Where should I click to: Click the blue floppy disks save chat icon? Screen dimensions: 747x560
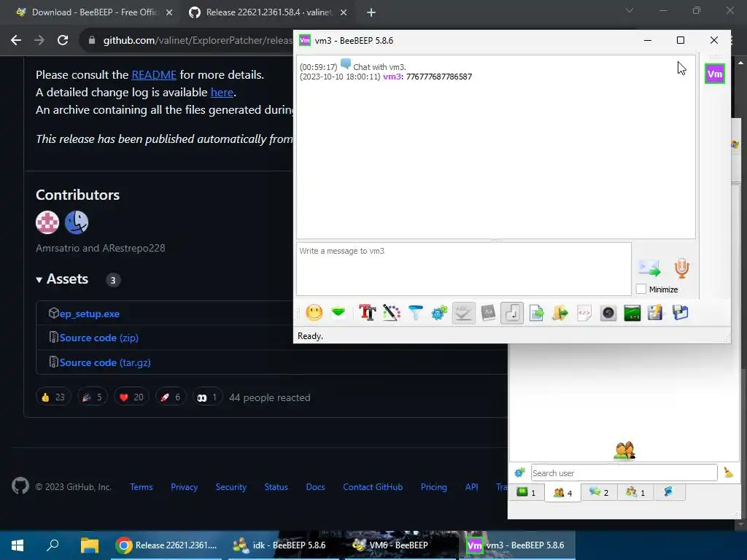(x=681, y=313)
